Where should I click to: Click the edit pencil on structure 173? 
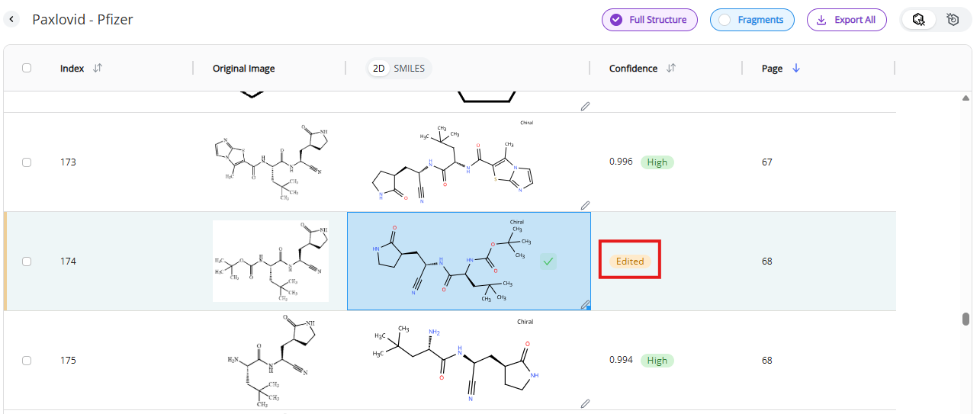click(x=585, y=205)
